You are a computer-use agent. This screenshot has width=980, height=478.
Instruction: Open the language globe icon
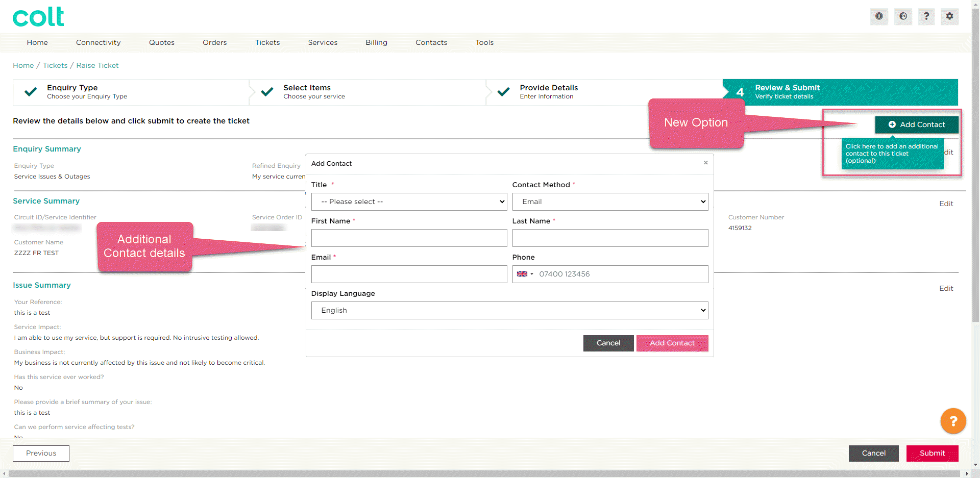(x=903, y=16)
